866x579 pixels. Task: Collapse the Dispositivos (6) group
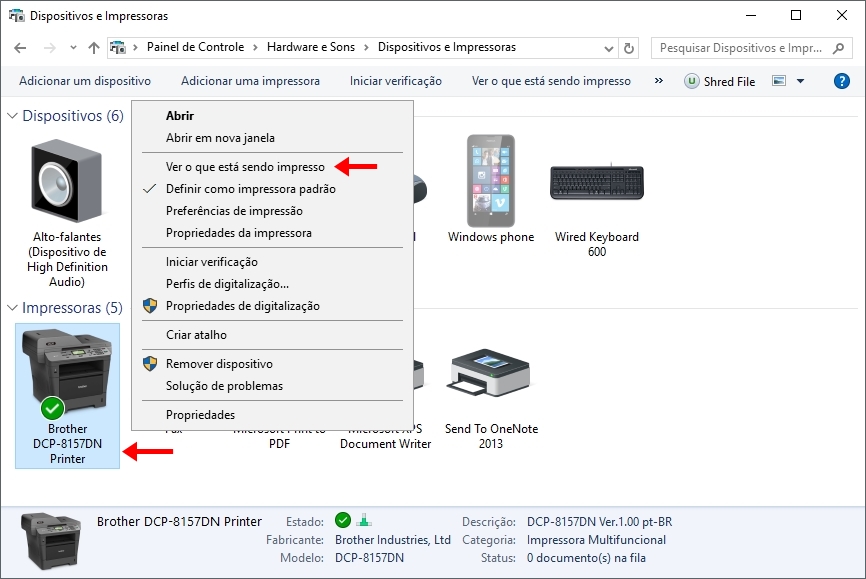click(12, 116)
